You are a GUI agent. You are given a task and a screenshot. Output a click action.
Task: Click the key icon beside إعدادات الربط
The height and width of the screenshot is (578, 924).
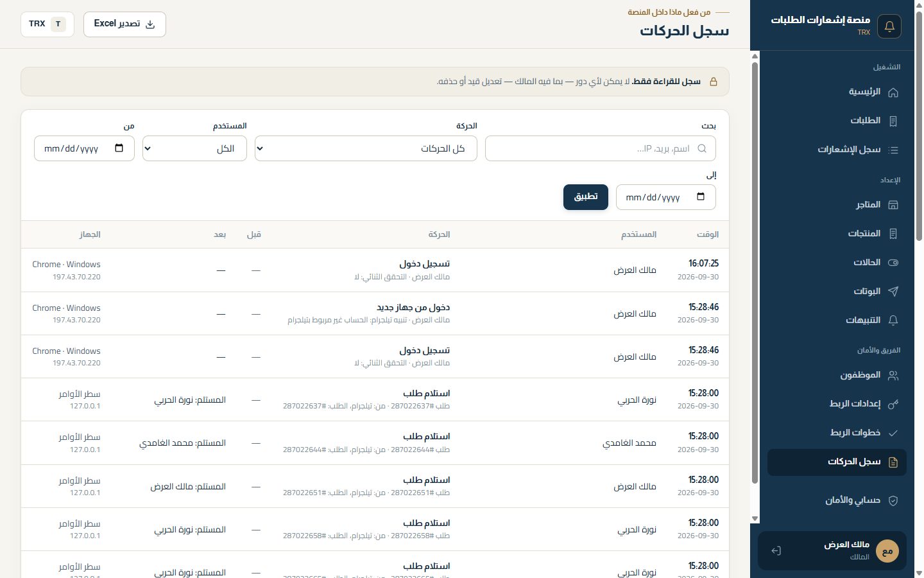click(893, 404)
